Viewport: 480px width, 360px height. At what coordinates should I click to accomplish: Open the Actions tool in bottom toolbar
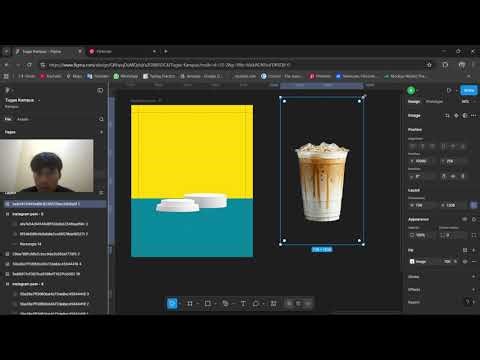(273, 303)
